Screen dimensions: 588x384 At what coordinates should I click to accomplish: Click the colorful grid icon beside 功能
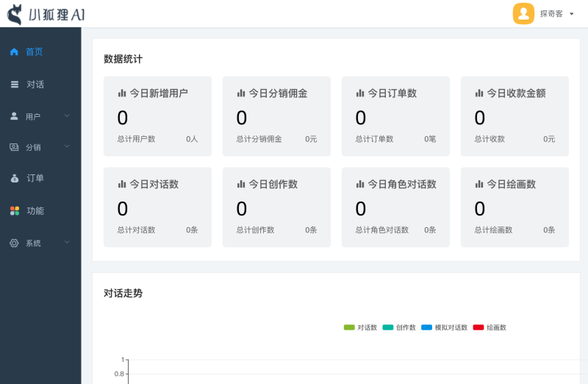click(15, 210)
